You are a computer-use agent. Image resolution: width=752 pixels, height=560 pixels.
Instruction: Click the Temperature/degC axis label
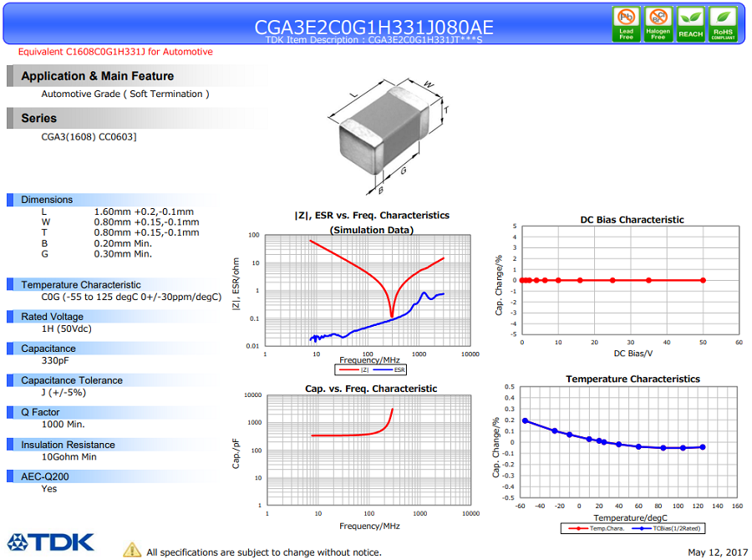(x=630, y=517)
